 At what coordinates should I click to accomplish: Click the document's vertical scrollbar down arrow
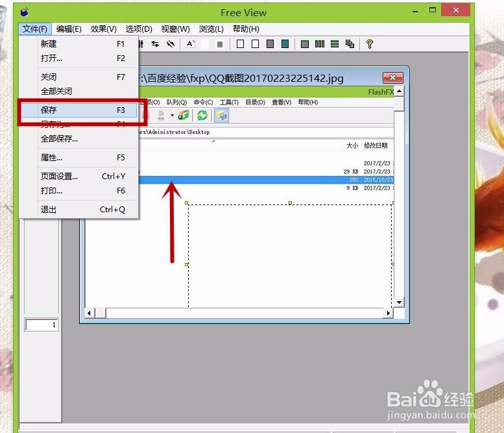click(399, 303)
